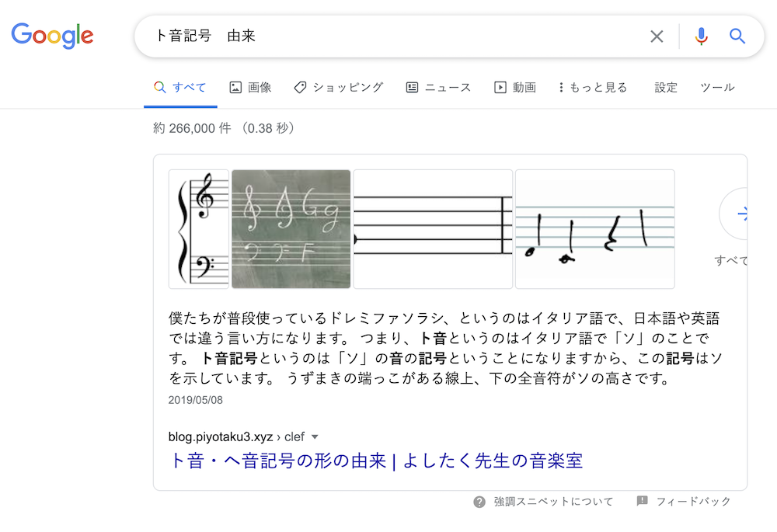This screenshot has height=532, width=777.
Task: Expand the もっと見る menu
Action: click(593, 88)
